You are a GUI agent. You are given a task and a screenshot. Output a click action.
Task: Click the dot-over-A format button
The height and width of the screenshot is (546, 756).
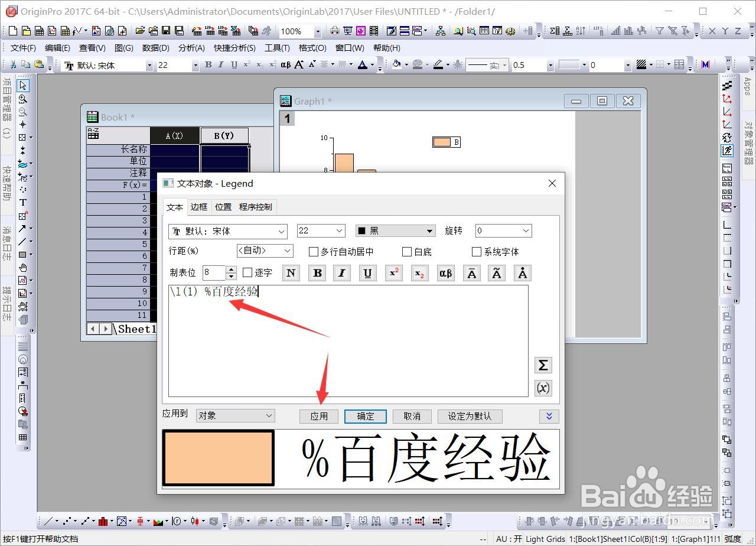[x=523, y=273]
